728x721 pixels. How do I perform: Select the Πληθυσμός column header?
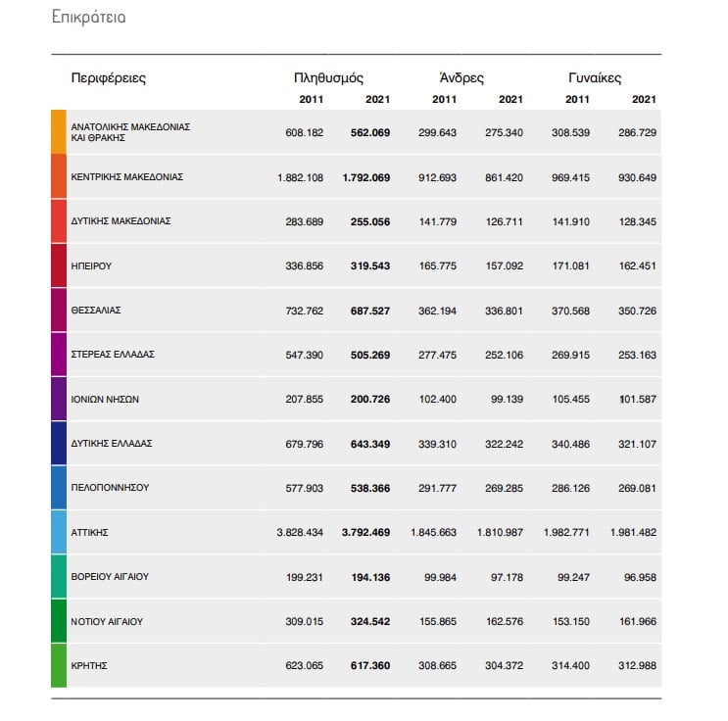pyautogui.click(x=328, y=77)
